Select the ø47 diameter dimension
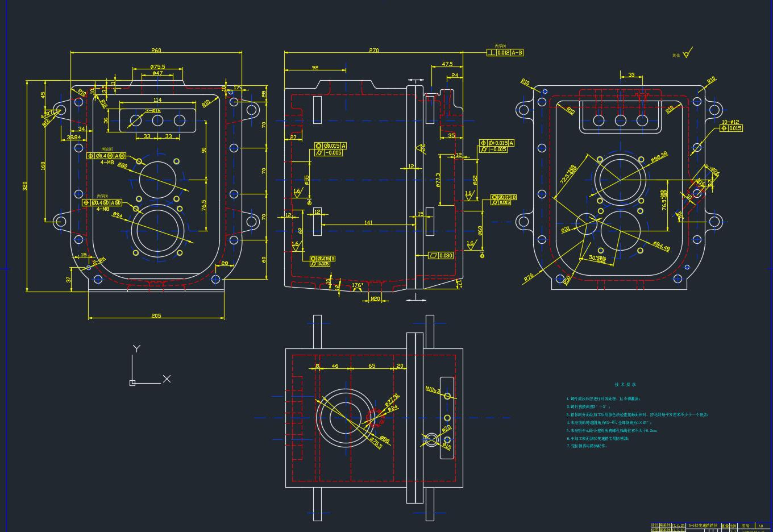This screenshot has width=773, height=532. pyautogui.click(x=157, y=73)
